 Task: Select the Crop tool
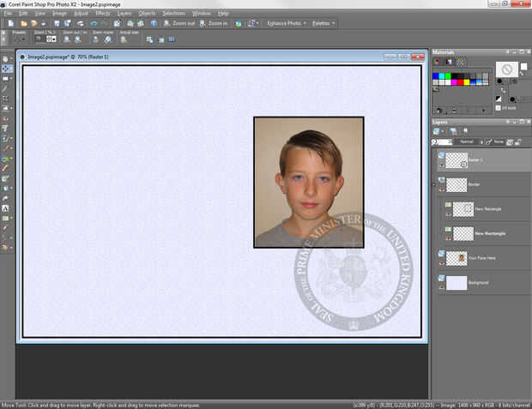tap(7, 99)
